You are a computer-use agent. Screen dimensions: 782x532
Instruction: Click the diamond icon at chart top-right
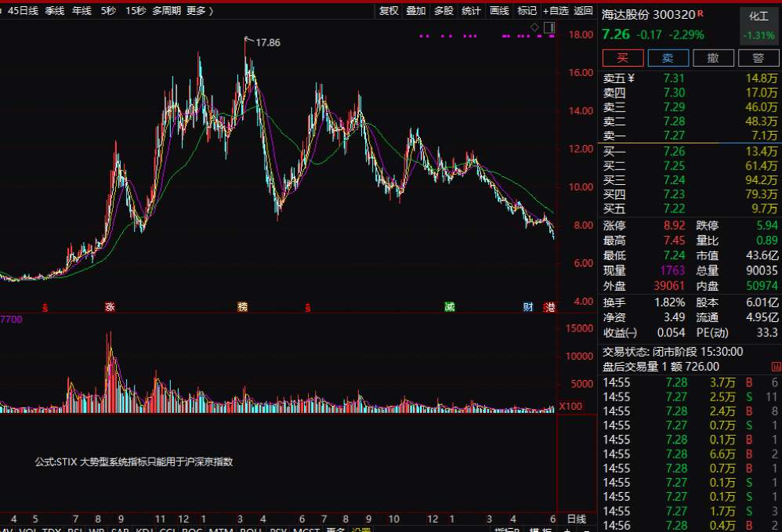tap(534, 27)
